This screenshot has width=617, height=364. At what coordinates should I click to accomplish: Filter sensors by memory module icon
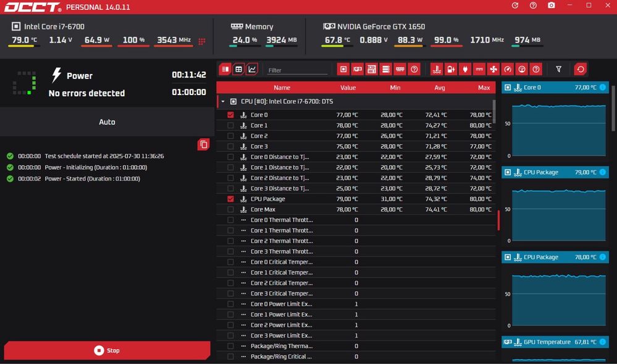point(400,69)
